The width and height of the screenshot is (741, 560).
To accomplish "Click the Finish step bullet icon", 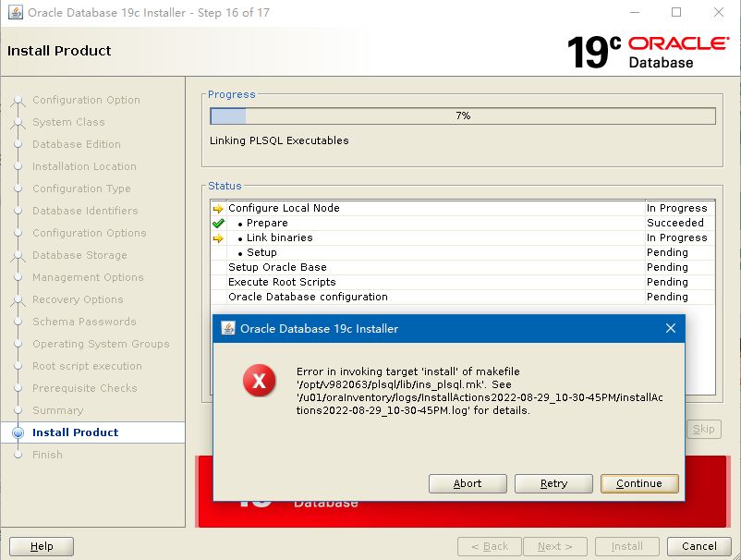I will point(18,455).
